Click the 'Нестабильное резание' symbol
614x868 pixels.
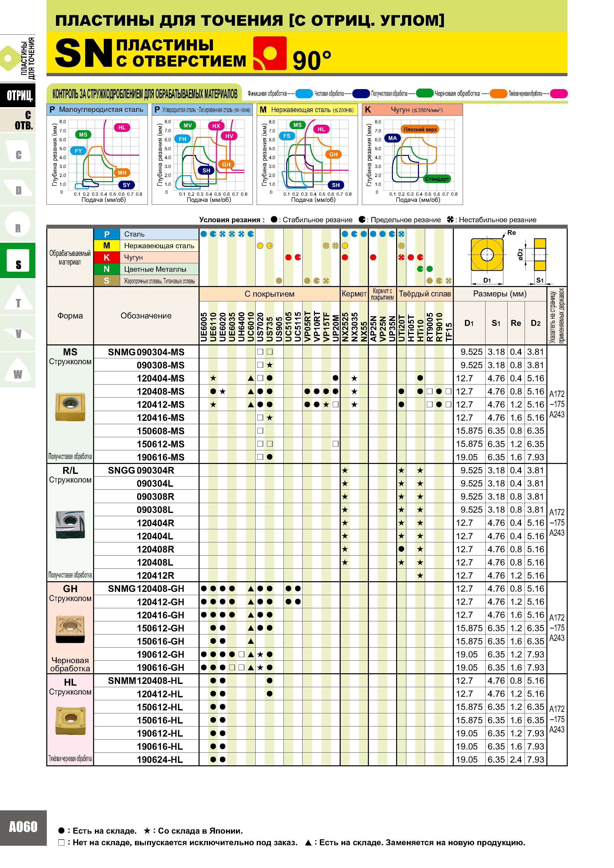pos(450,220)
